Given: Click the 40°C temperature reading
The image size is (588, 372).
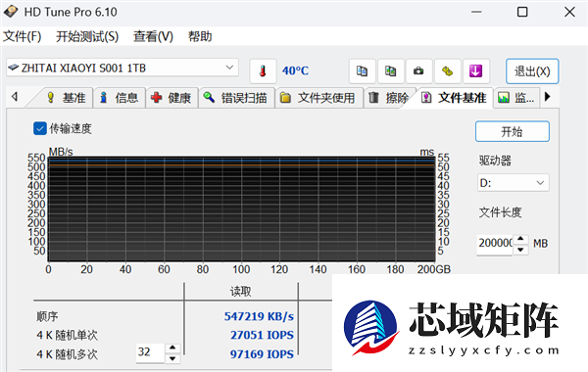Looking at the screenshot, I should tap(296, 70).
